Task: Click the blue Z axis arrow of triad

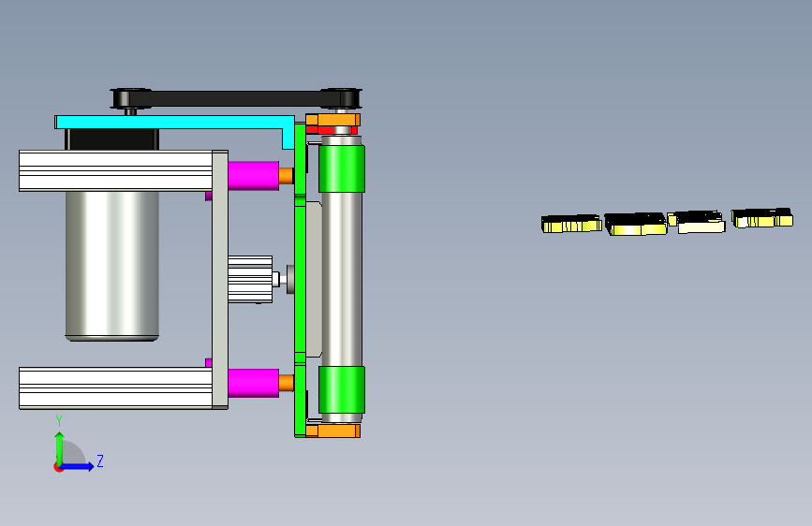Action: [x=78, y=466]
